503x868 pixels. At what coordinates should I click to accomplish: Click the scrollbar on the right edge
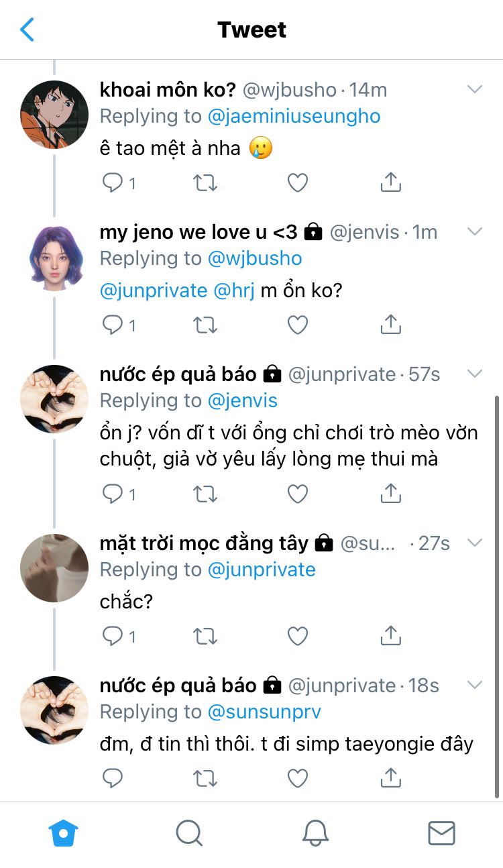pos(497,597)
